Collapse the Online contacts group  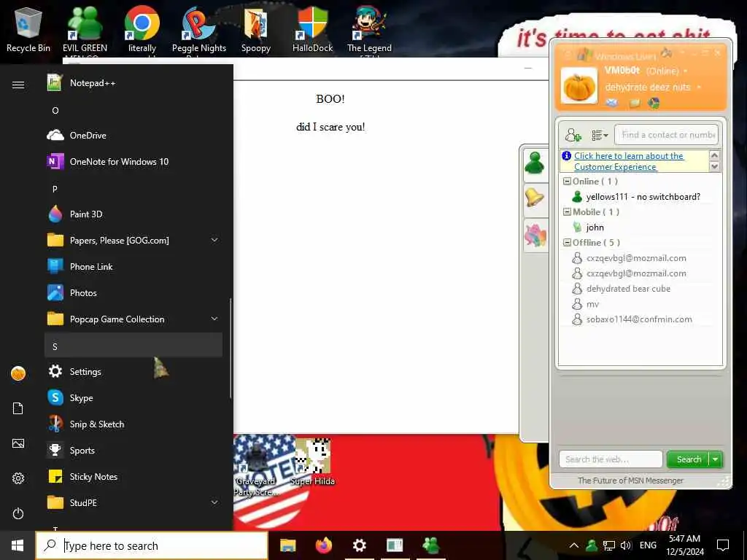[x=567, y=182]
